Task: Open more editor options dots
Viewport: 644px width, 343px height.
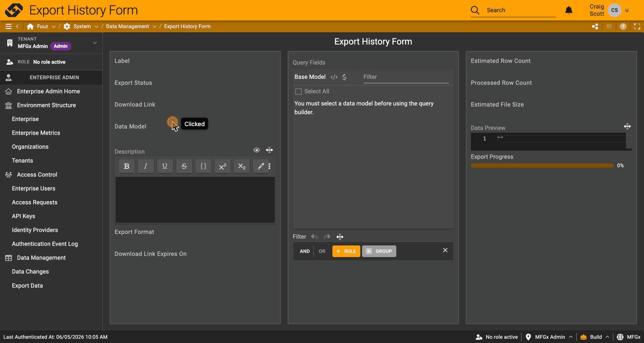Action: pos(269,166)
